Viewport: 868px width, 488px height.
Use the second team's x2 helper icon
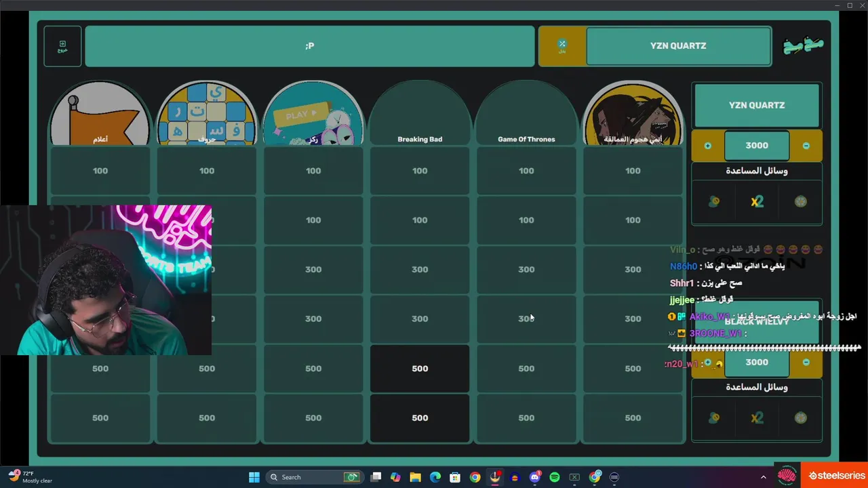coord(757,418)
